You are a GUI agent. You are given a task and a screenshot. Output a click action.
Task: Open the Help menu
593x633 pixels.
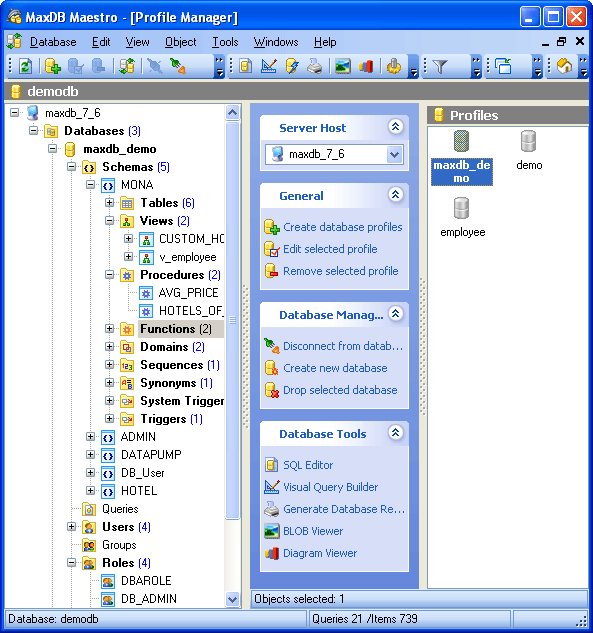click(x=325, y=42)
